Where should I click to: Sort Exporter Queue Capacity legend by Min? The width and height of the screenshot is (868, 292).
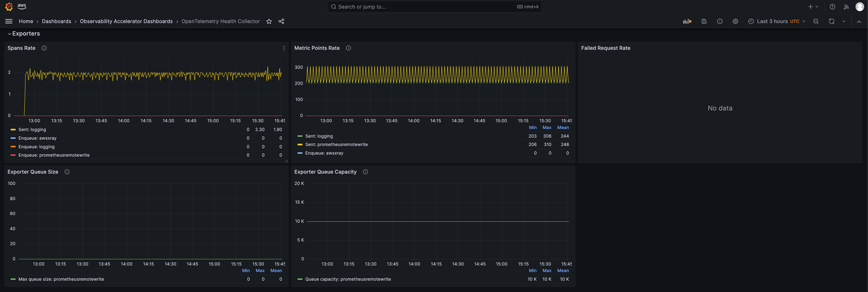click(x=533, y=271)
